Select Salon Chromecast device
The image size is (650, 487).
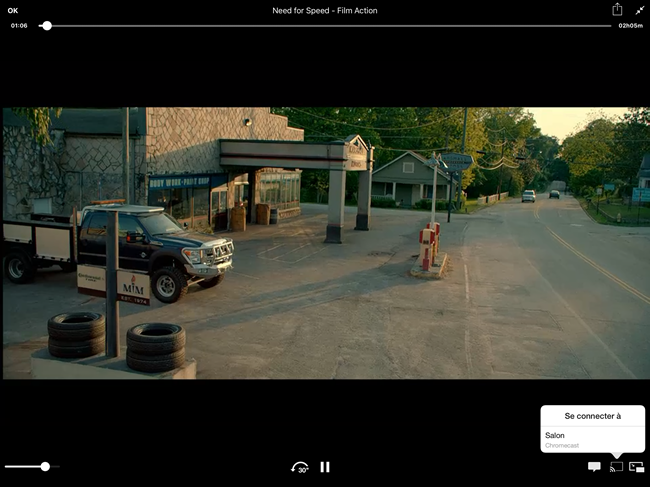[x=592, y=440]
